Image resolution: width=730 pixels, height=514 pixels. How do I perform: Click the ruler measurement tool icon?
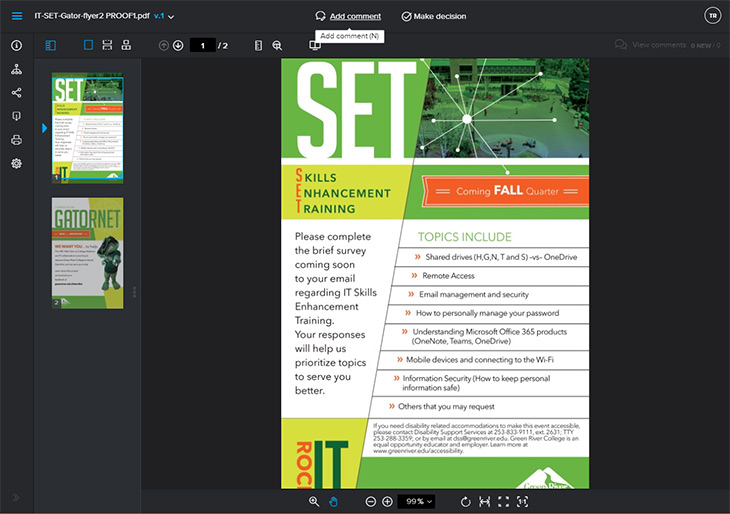(x=258, y=46)
